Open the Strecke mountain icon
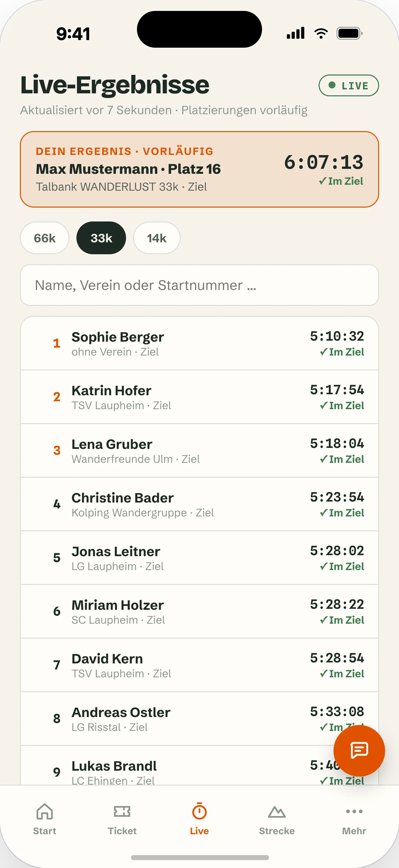The width and height of the screenshot is (399, 868). [277, 812]
